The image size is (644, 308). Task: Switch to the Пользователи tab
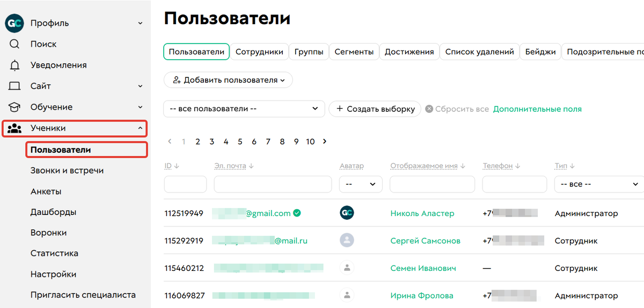[x=196, y=52]
